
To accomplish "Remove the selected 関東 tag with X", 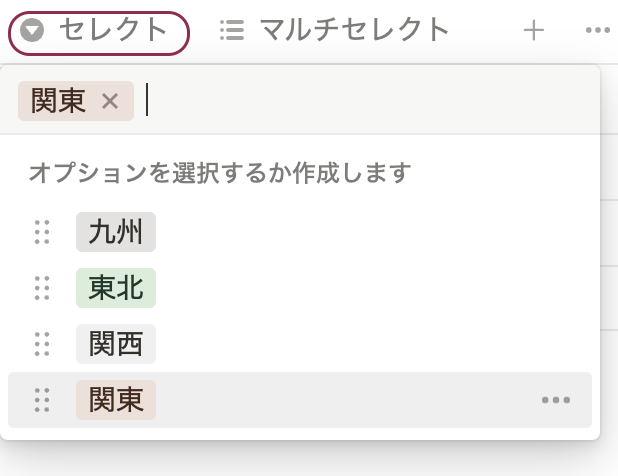I will (110, 101).
